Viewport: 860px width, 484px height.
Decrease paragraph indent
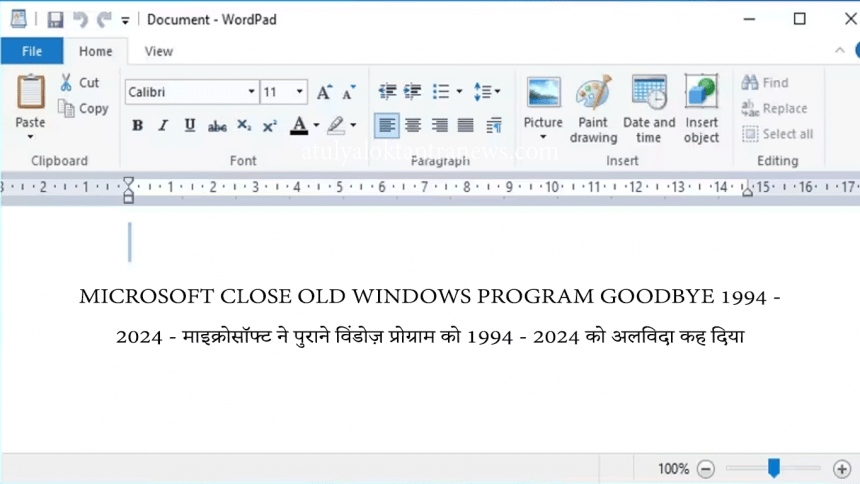(387, 91)
